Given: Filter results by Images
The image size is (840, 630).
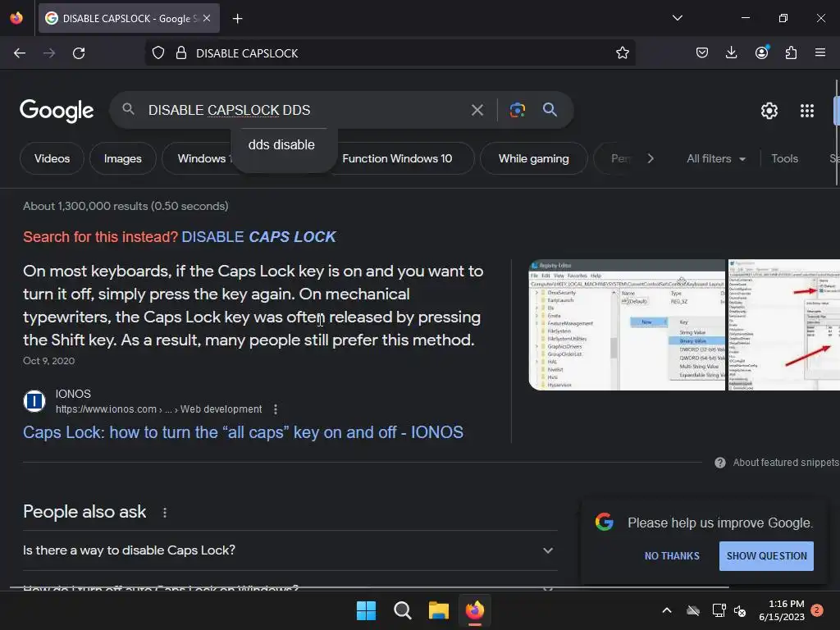Looking at the screenshot, I should (123, 158).
